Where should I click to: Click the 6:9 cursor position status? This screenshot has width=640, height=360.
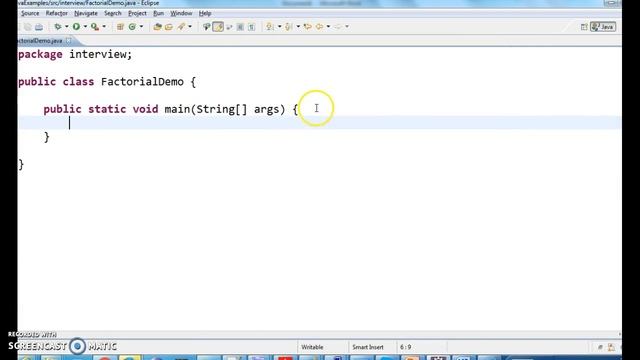pos(405,347)
